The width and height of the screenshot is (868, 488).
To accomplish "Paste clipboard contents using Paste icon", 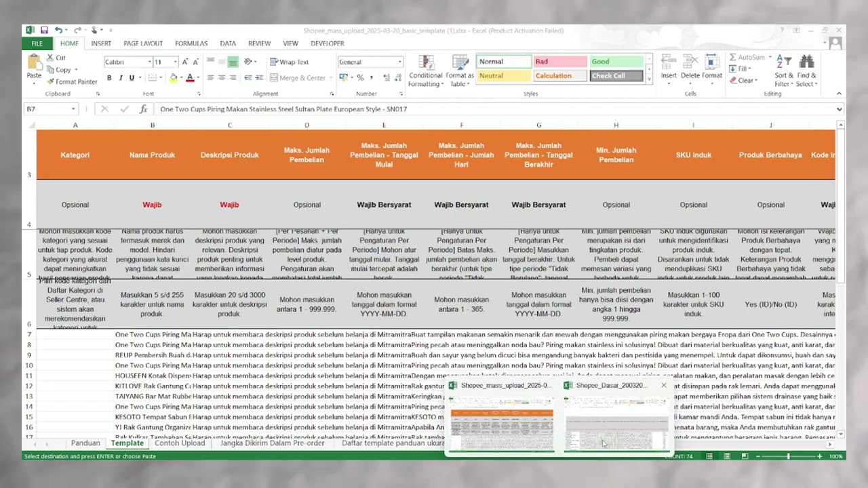I will coord(34,62).
